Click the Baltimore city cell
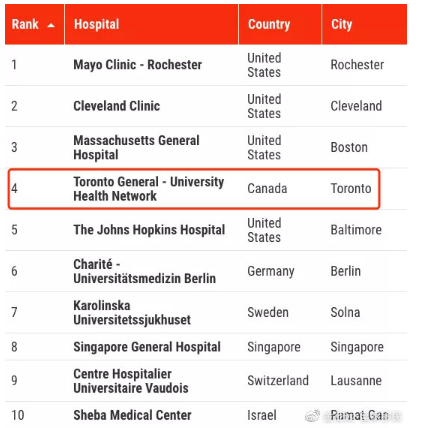The width and height of the screenshot is (432, 428). tap(356, 230)
